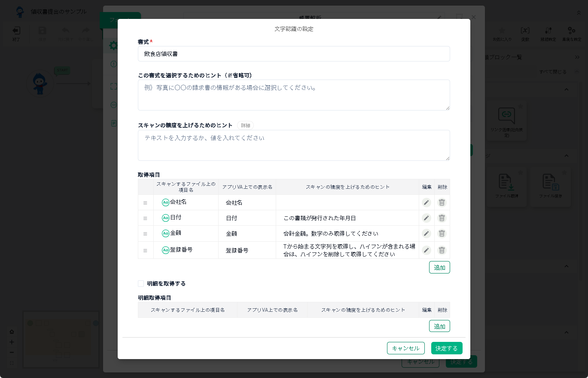Edit the 金額 row with pencil icon
This screenshot has height=378, width=588.
point(426,234)
